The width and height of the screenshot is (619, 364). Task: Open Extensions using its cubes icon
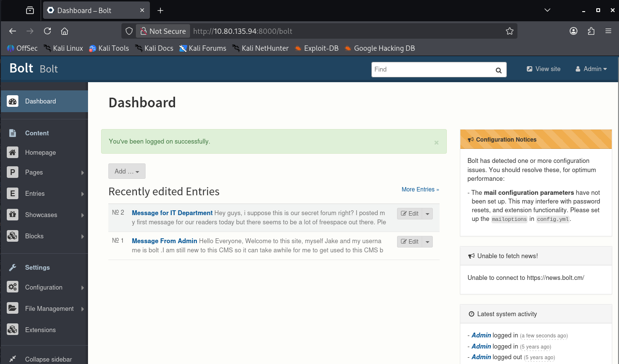[x=13, y=330]
